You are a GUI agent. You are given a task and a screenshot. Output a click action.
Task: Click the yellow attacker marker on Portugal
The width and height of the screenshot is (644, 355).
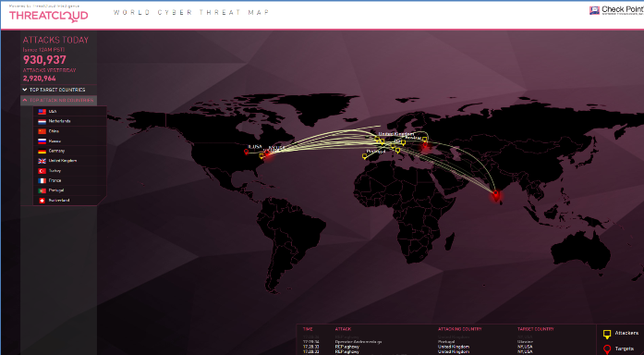click(364, 156)
